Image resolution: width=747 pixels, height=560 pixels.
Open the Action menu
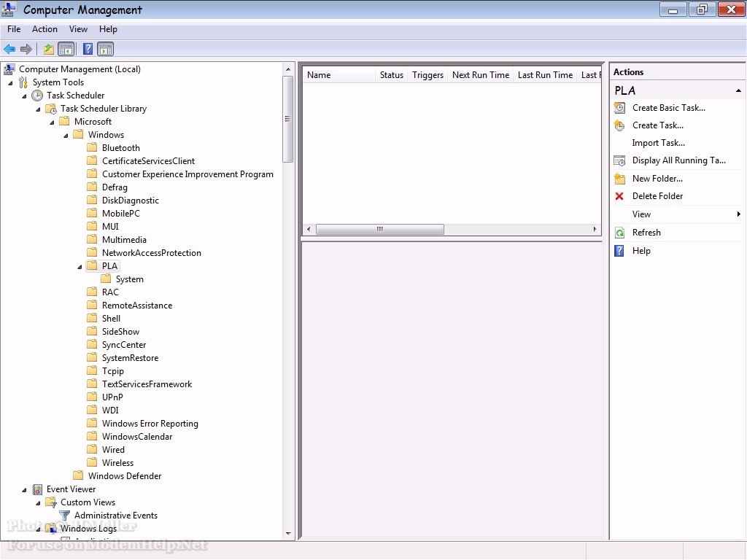click(x=44, y=29)
